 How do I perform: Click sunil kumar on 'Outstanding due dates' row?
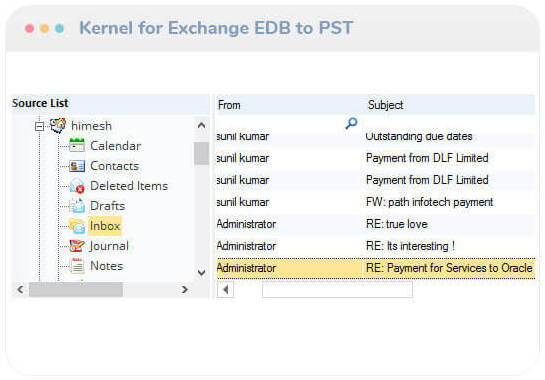pyautogui.click(x=243, y=136)
